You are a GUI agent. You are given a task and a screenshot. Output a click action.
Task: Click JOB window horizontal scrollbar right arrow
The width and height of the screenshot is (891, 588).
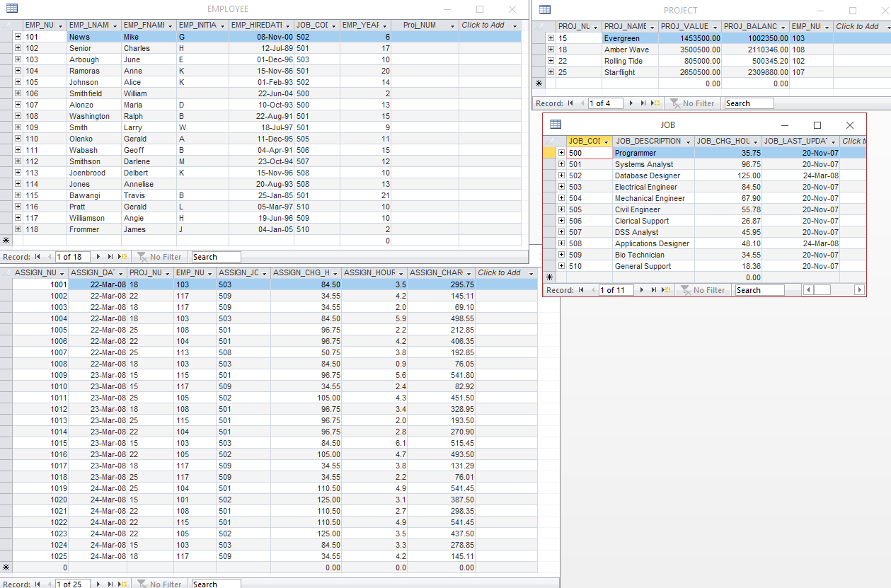pos(860,290)
